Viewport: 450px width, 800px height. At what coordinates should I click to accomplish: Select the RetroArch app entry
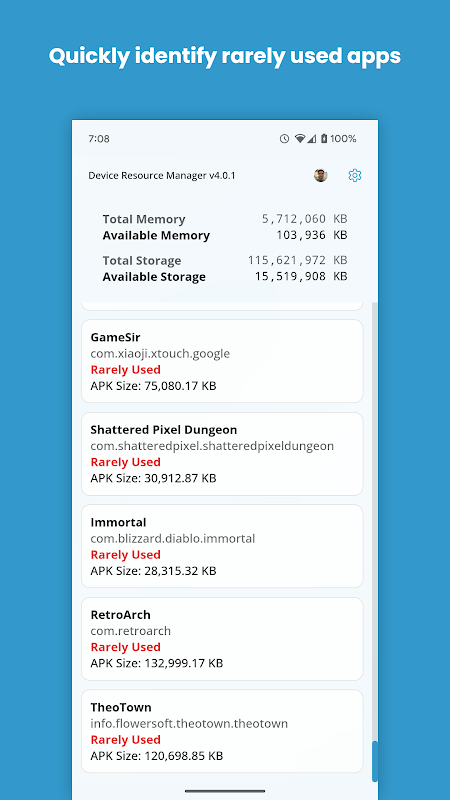point(222,639)
